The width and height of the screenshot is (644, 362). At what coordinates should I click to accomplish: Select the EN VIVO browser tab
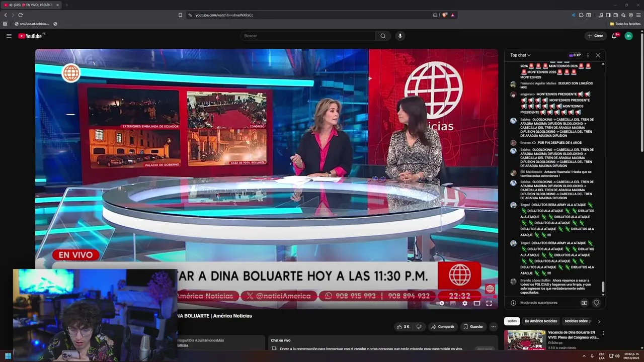pyautogui.click(x=31, y=5)
